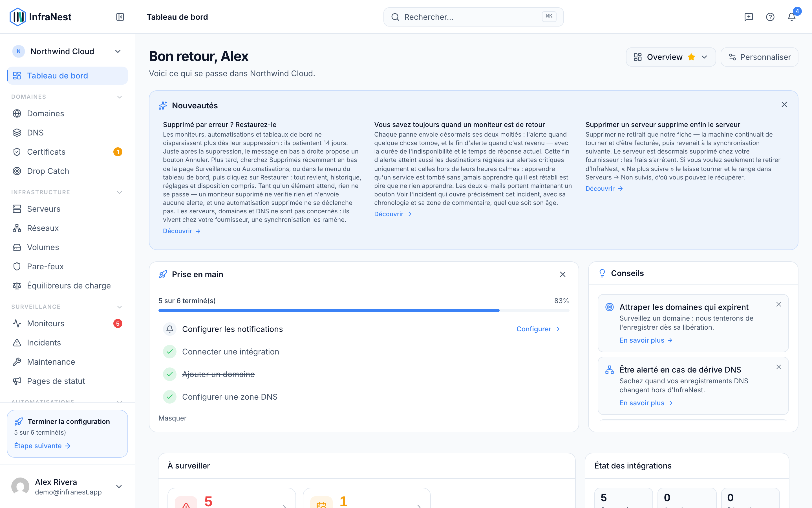Click the Northwind Cloud N badge
Viewport: 812px width, 508px height.
(x=18, y=51)
